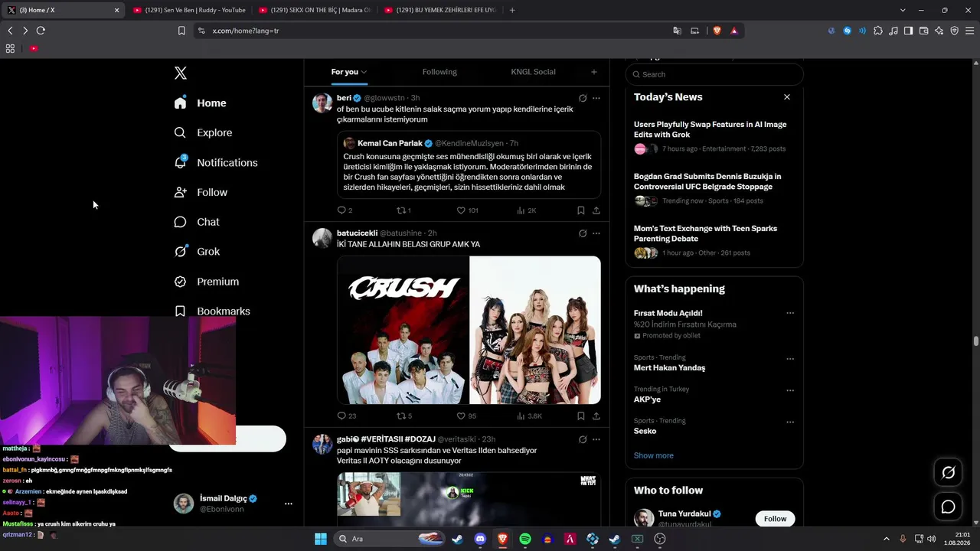Bookmark batucicekli's post

point(581,416)
